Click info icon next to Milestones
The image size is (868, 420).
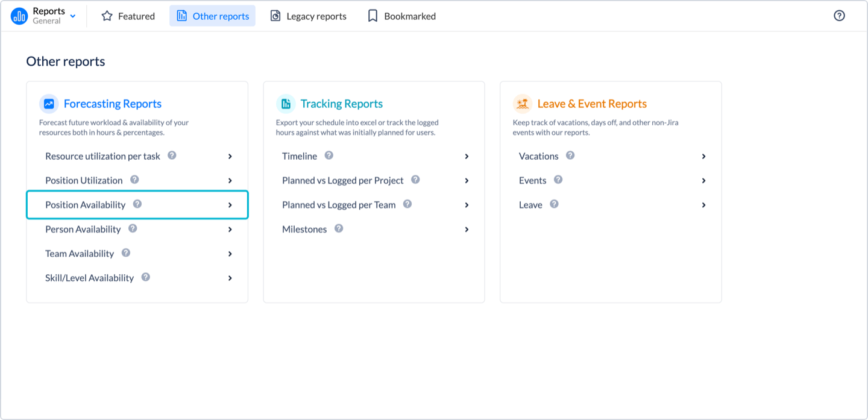click(x=339, y=228)
